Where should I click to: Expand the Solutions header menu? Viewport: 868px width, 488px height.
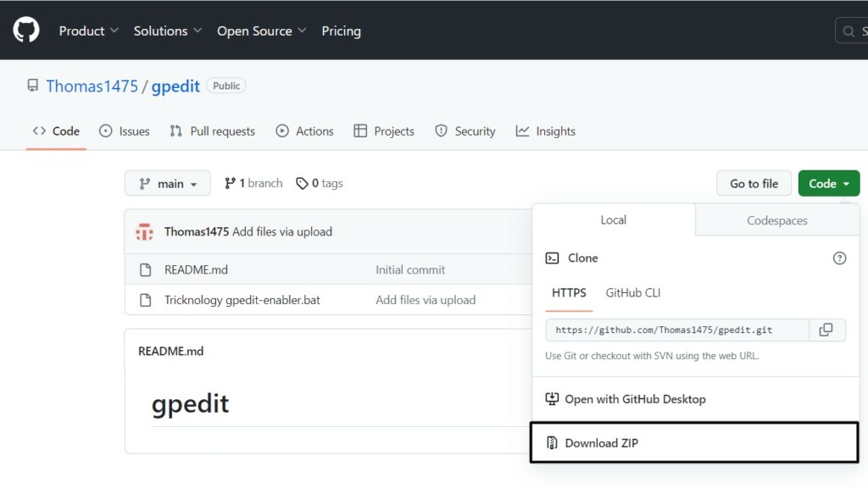click(167, 31)
